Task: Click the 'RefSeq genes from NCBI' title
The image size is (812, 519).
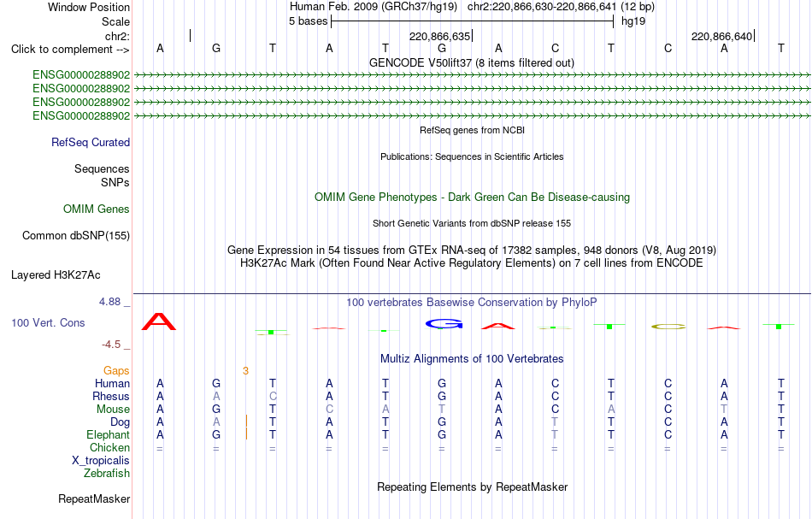Action: point(472,130)
